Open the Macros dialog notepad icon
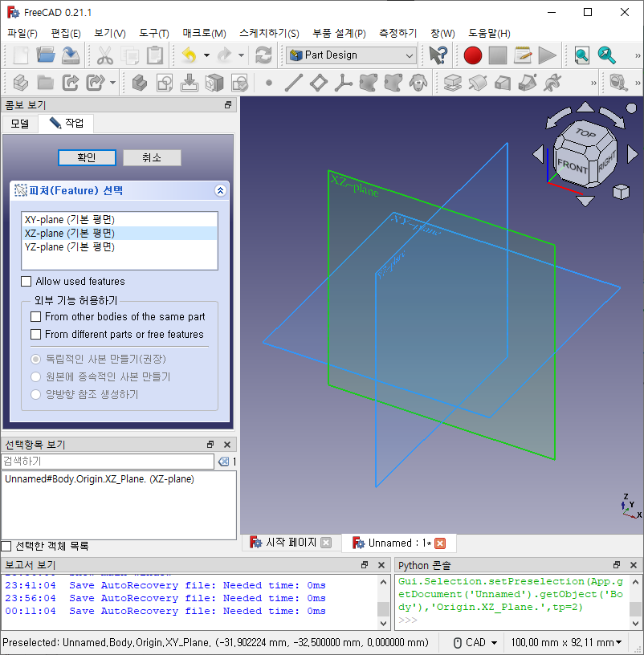The height and width of the screenshot is (655, 644). [x=523, y=55]
